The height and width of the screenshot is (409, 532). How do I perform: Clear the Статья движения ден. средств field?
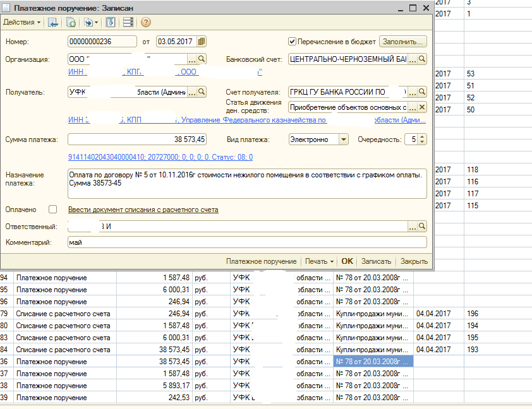422,107
